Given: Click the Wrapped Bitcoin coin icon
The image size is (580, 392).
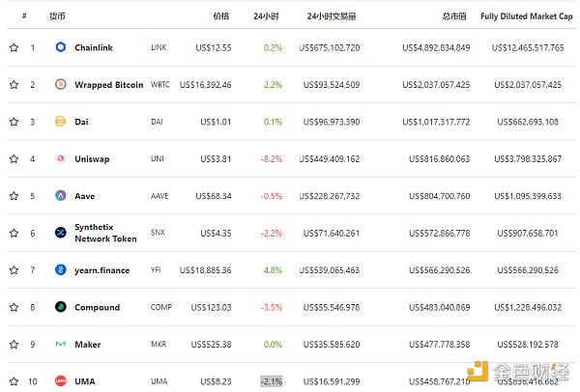Looking at the screenshot, I should pos(60,85).
